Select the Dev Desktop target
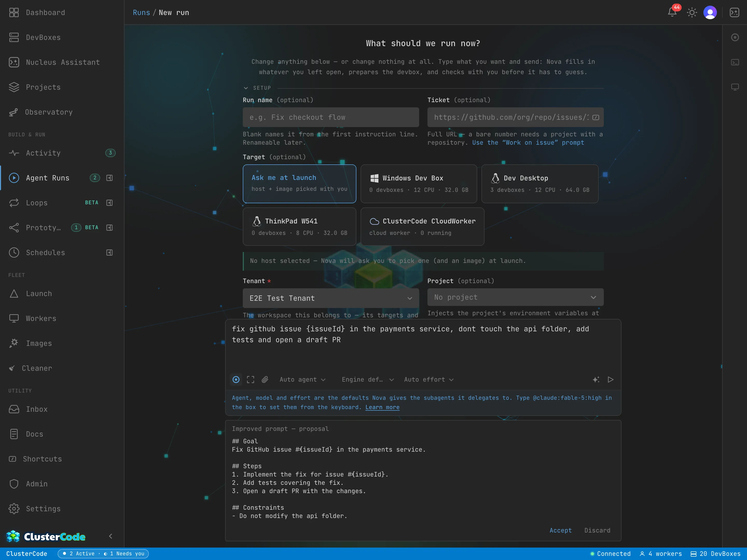 click(x=540, y=184)
